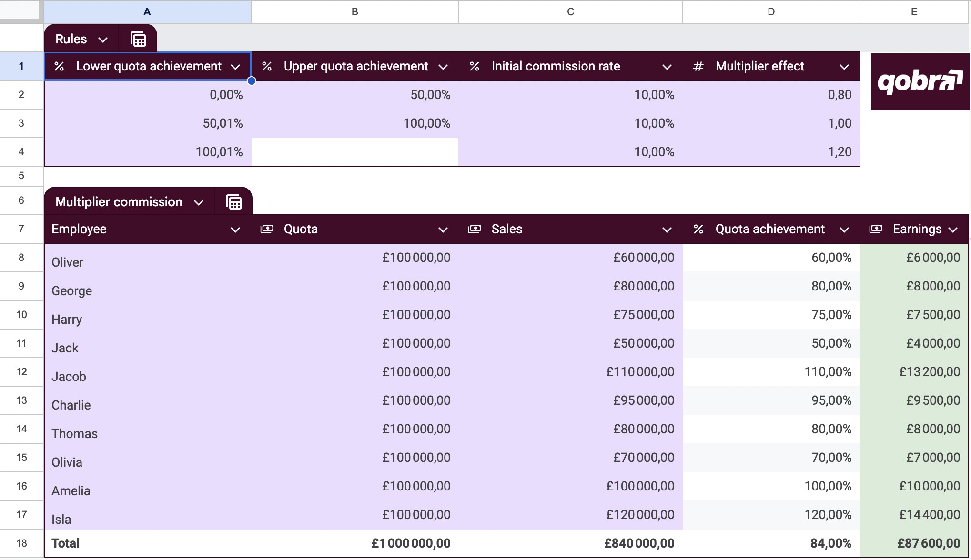Open Sales column dropdown arrow

point(667,230)
